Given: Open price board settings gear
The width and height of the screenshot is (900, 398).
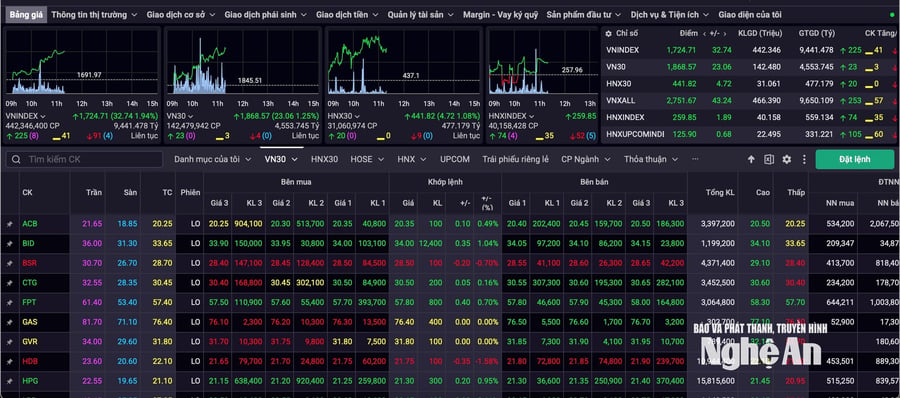Looking at the screenshot, I should (787, 160).
